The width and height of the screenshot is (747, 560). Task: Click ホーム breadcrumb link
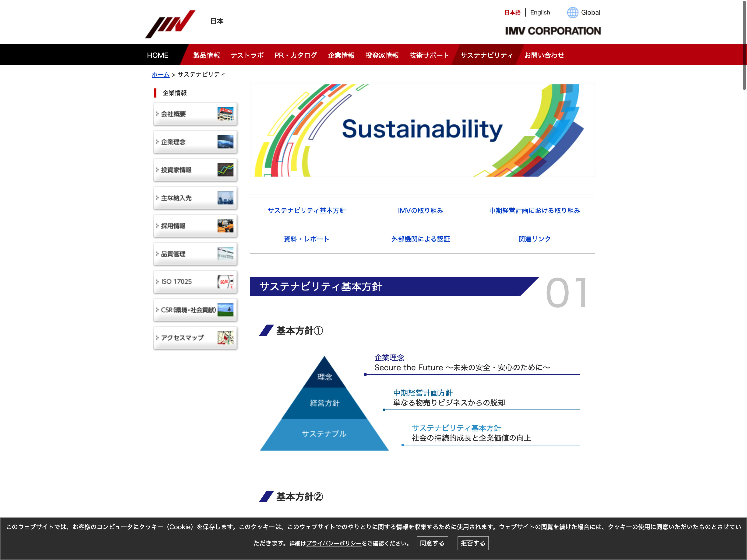(160, 75)
